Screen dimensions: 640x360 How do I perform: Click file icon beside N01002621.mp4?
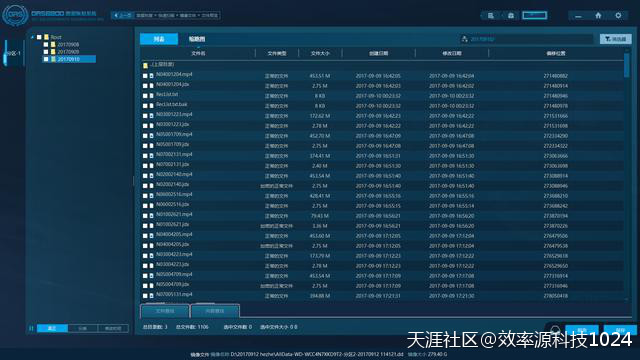pos(151,216)
